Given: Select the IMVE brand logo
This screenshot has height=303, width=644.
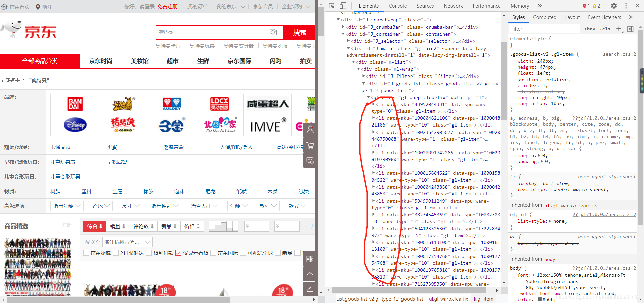Looking at the screenshot, I should click(x=268, y=125).
